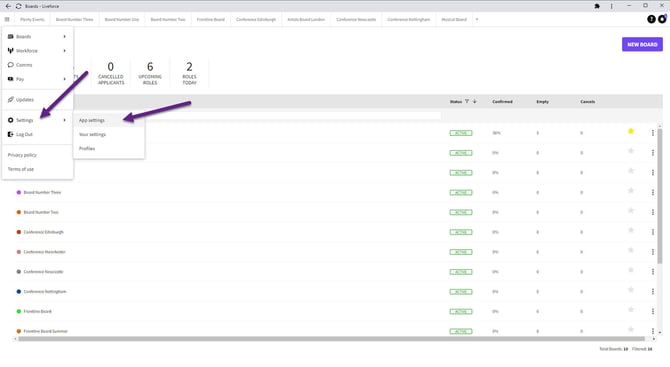670x367 pixels.
Task: Click the browser back arrow
Action: pos(8,6)
